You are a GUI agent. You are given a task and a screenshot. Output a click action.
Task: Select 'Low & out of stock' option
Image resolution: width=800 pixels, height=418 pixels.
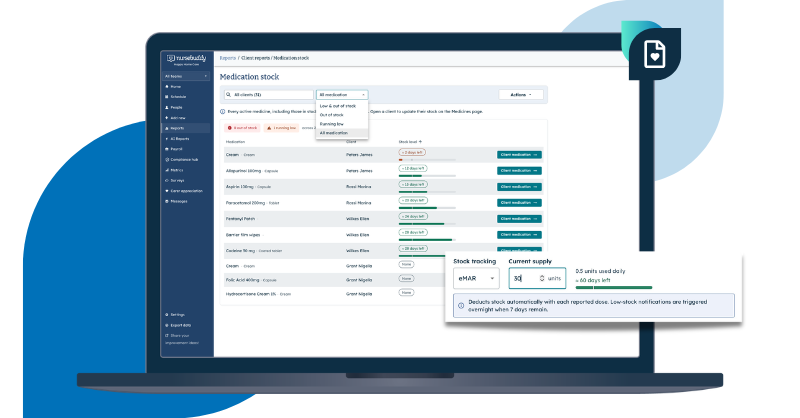[342, 106]
